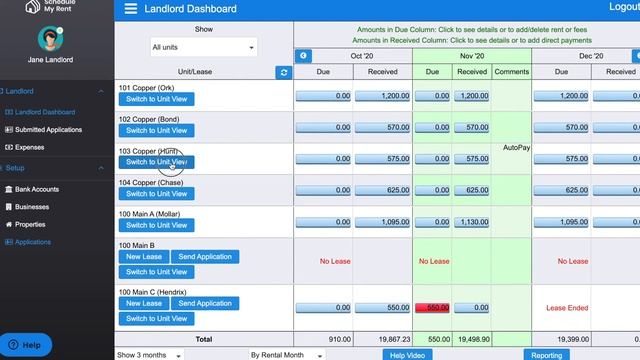This screenshot has width=640, height=360.
Task: Click 101 Copper Dec '20 due 1,200.00
Action: 561,96
